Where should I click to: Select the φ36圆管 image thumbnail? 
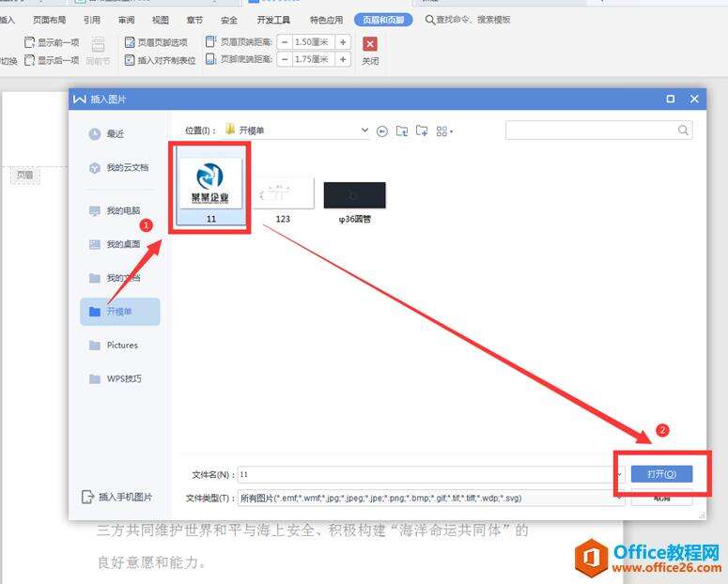tap(354, 202)
